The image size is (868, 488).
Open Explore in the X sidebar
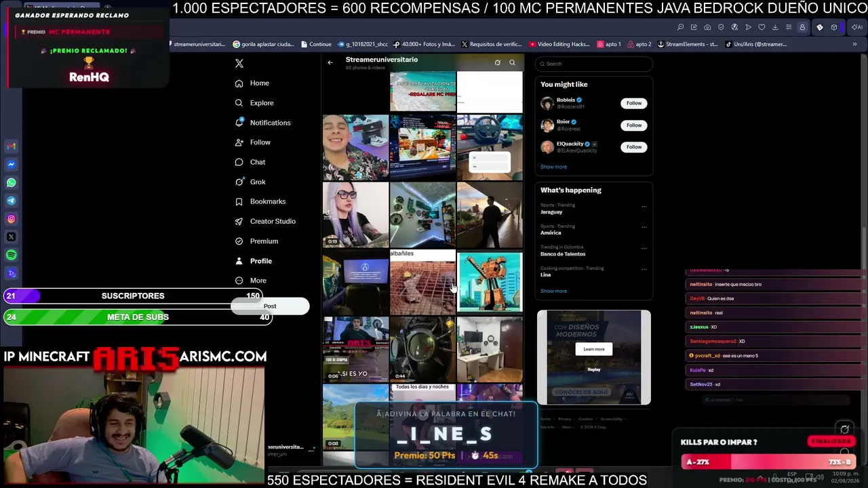click(x=254, y=103)
